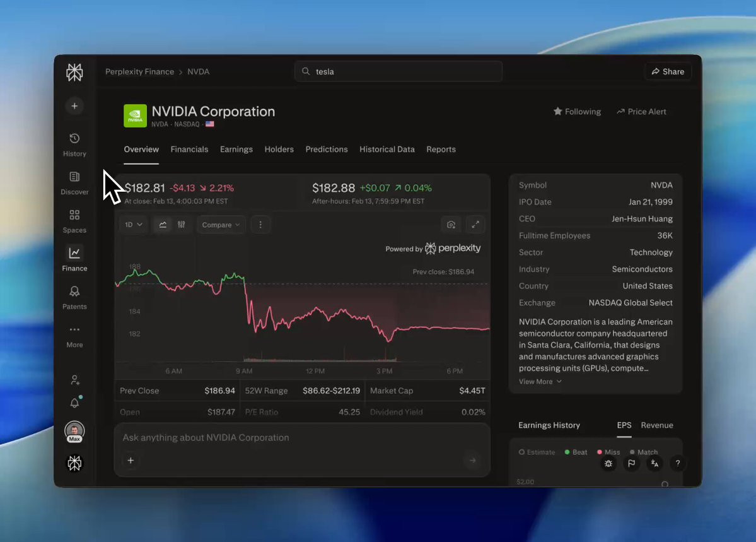This screenshot has width=756, height=542.
Task: Open History in the sidebar
Action: 75,144
